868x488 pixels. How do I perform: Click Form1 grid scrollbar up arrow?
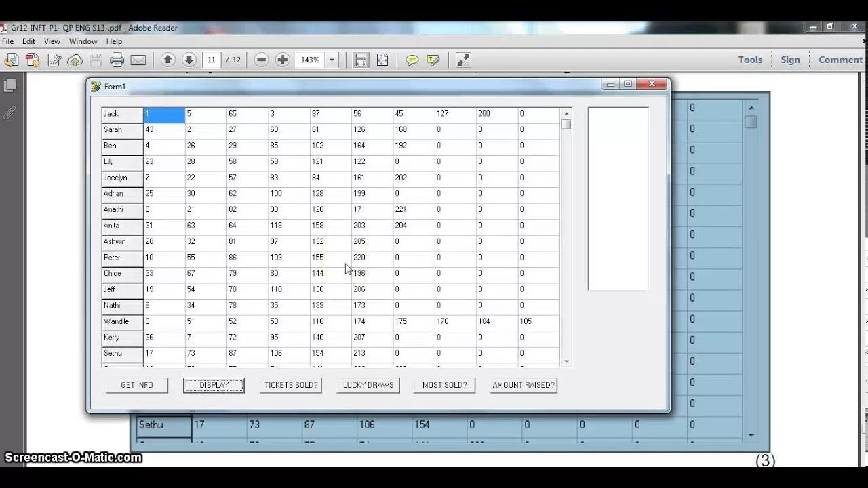566,113
